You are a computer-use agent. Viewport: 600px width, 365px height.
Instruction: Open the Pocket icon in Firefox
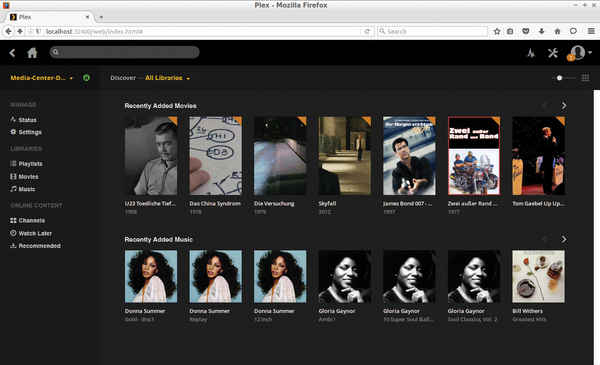click(526, 31)
